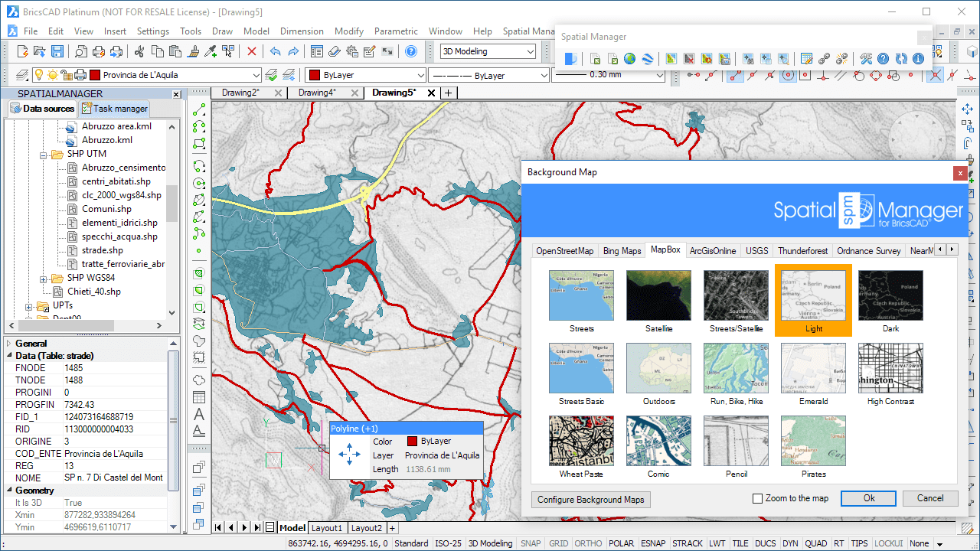The height and width of the screenshot is (551, 980).
Task: Select the Text tool 'A' in left vertical toolbar
Action: click(199, 414)
